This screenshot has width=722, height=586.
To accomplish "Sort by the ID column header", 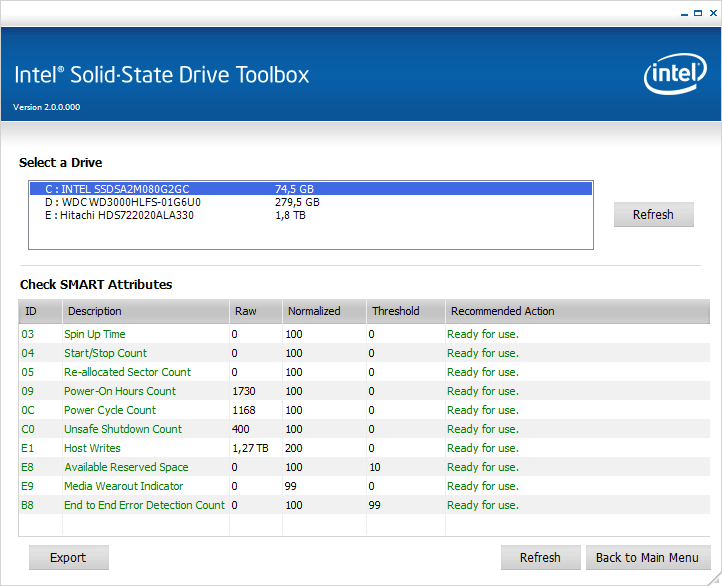I will (x=40, y=311).
